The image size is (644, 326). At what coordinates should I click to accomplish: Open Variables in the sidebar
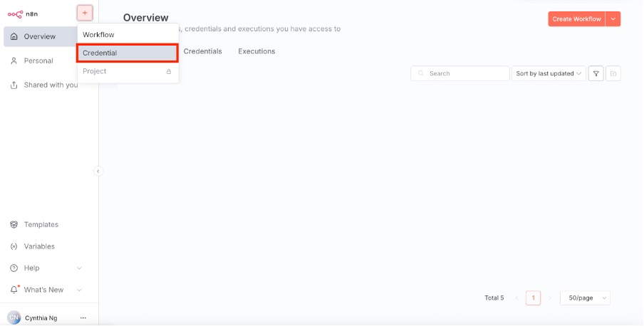coord(39,246)
